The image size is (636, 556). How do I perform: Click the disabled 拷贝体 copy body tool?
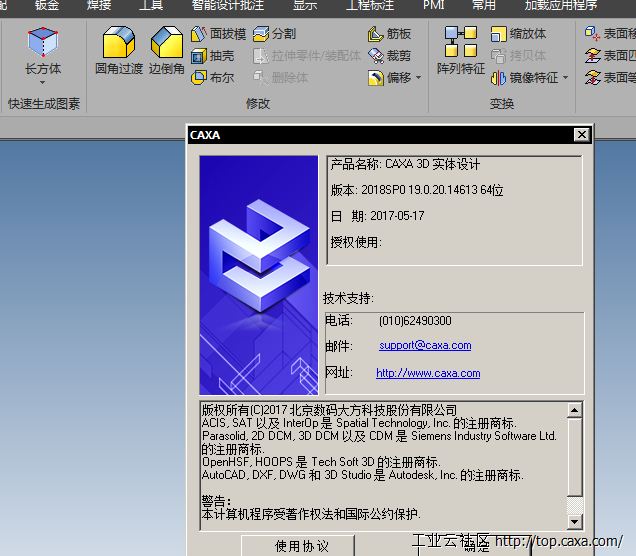point(518,56)
